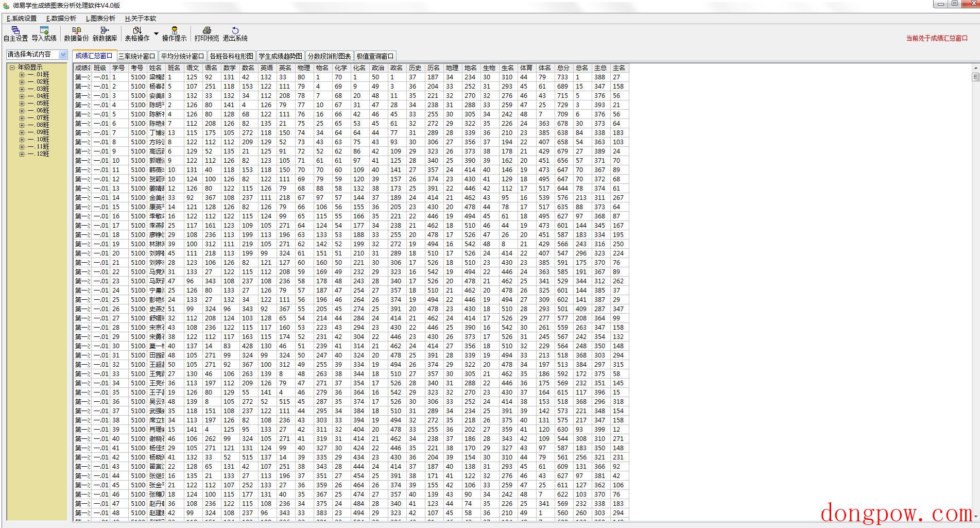Screen dimensions: 980x528
Task: Click the vertical scrollbar thumb
Action: pyautogui.click(x=975, y=77)
